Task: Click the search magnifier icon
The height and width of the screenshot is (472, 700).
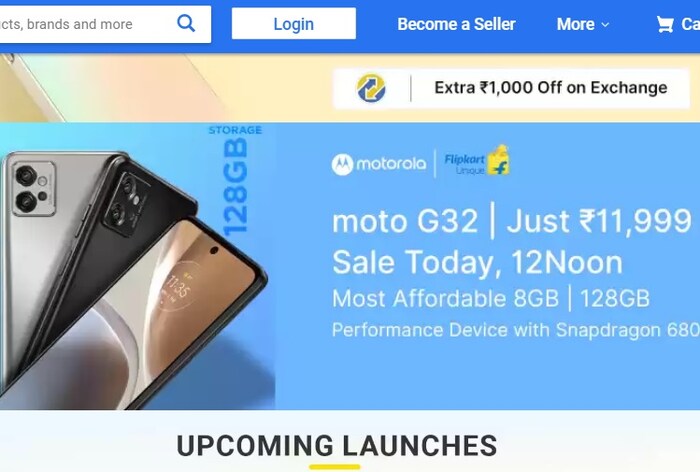Action: 186,23
